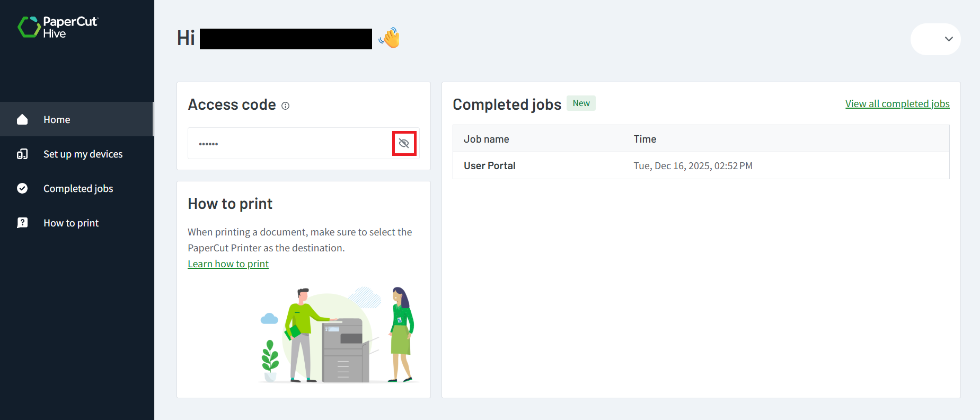
Task: Open Set up my devices page
Action: pos(83,154)
